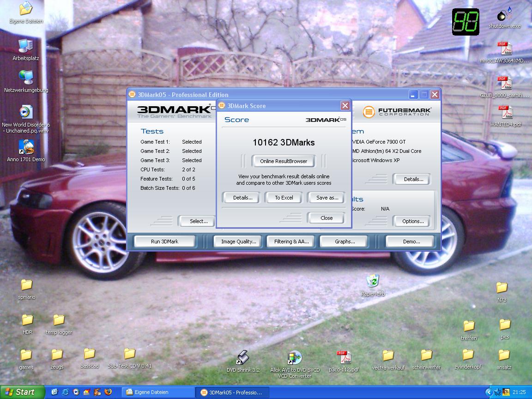Select the GZUB_3000_carhifi PDF icon

tap(504, 87)
